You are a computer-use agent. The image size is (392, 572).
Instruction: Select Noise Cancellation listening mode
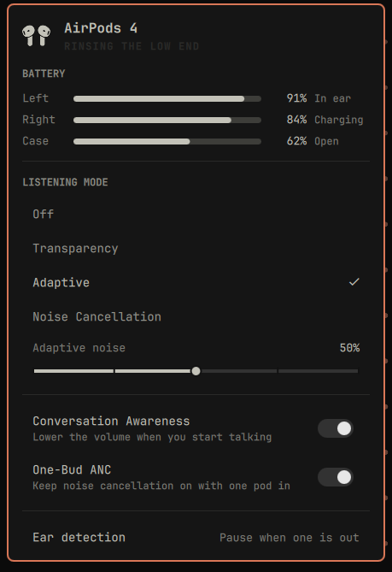[196, 316]
